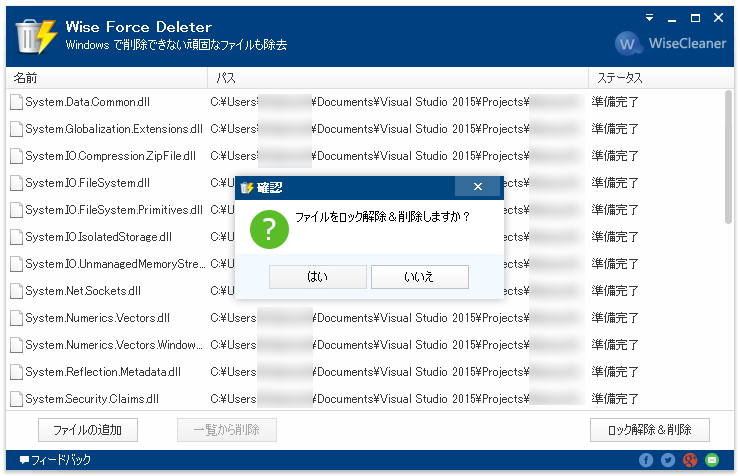This screenshot has width=740, height=476.
Task: Click the Google Plus share icon
Action: coord(690,460)
